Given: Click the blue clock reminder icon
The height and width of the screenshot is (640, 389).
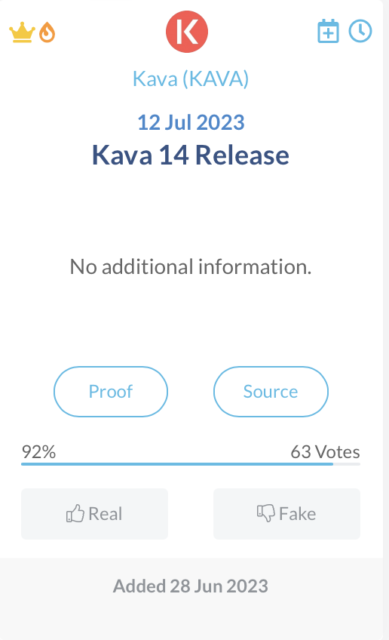Looking at the screenshot, I should 360,31.
